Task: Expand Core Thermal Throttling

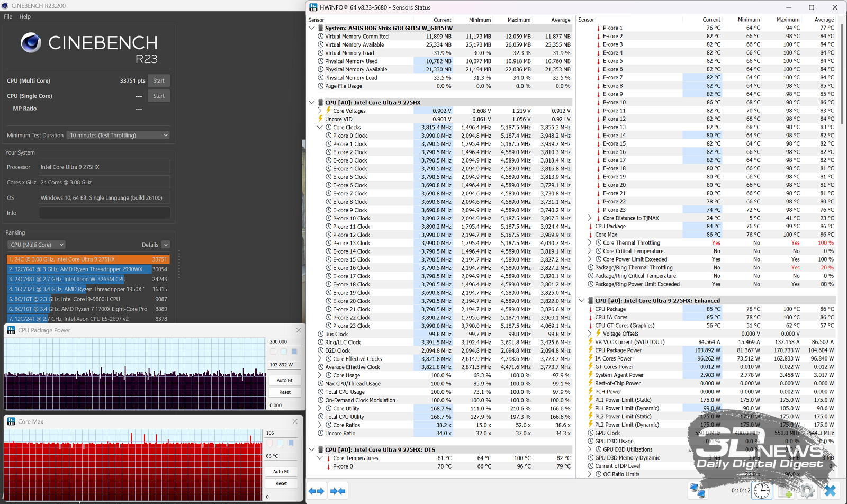Action: click(590, 242)
